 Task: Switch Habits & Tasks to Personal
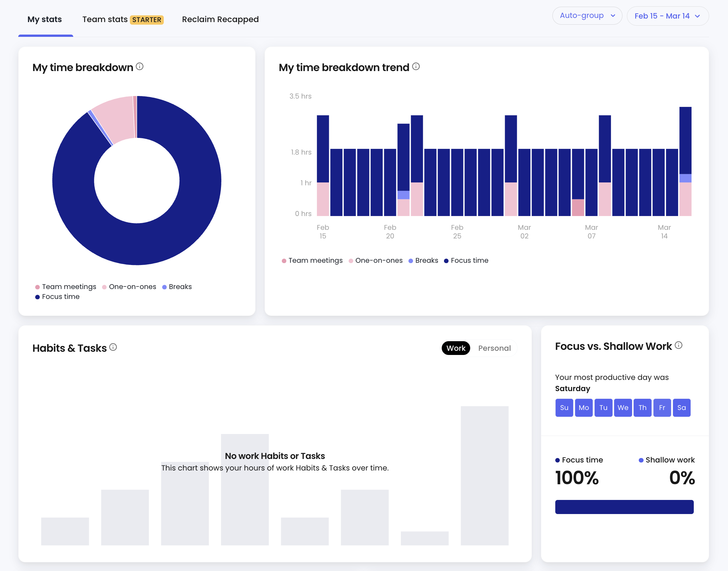494,348
